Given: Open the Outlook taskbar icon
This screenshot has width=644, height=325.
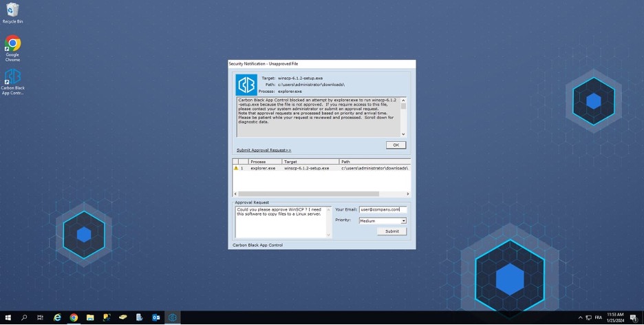Looking at the screenshot, I should (x=156, y=317).
